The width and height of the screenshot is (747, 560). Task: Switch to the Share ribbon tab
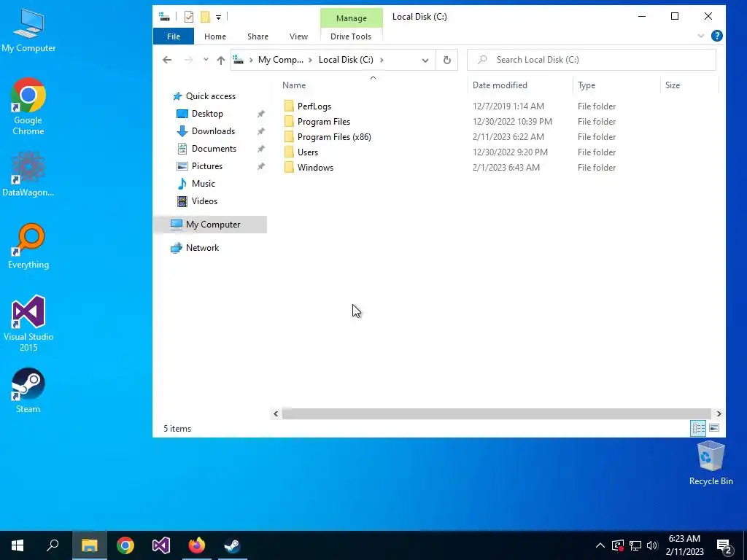pos(258,36)
